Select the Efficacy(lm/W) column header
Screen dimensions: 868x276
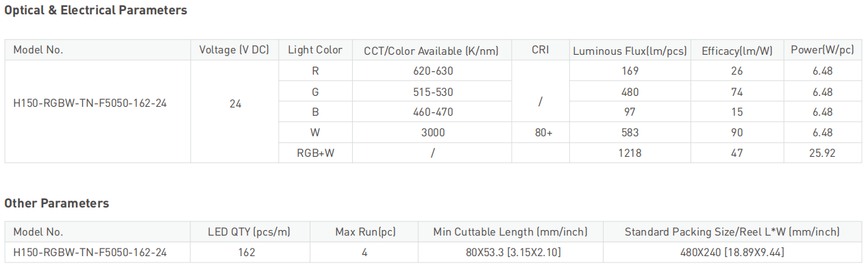[x=737, y=50]
